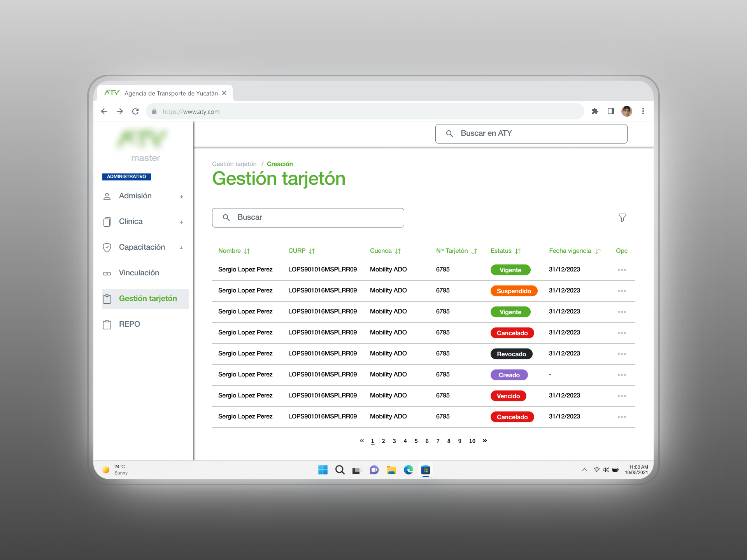
Task: Click the table filter funnel icon
Action: (x=622, y=218)
